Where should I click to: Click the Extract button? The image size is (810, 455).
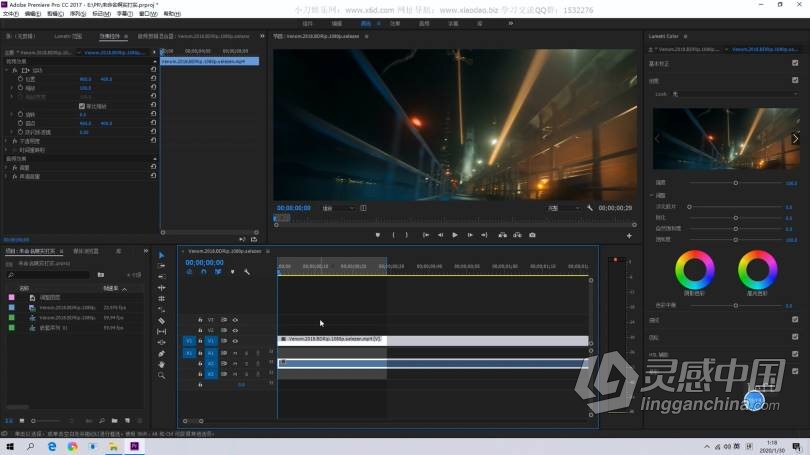point(517,235)
